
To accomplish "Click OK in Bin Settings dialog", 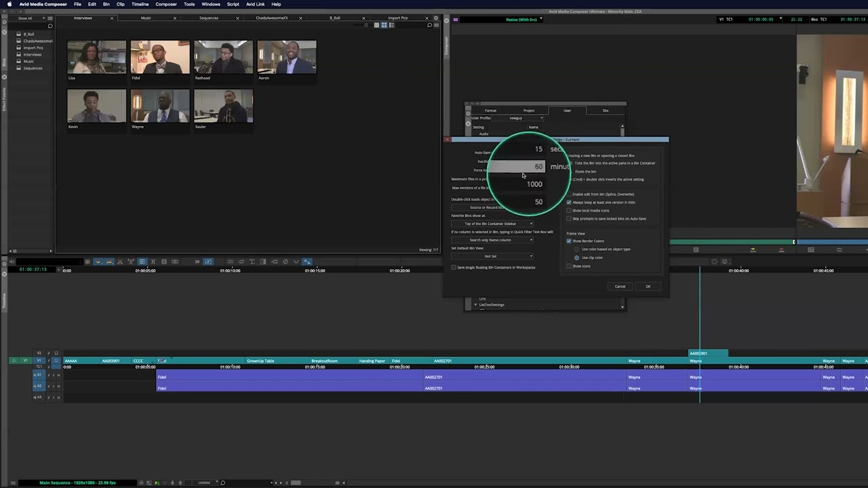I will click(648, 286).
